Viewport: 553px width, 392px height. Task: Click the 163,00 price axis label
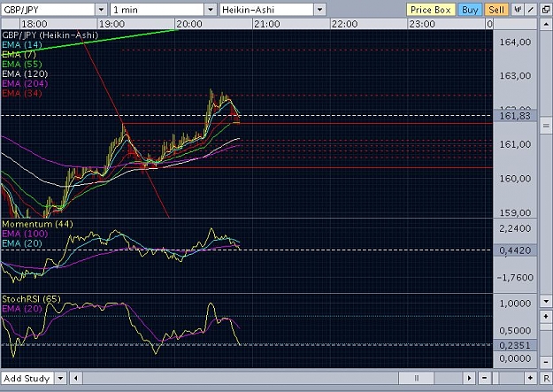tap(515, 75)
